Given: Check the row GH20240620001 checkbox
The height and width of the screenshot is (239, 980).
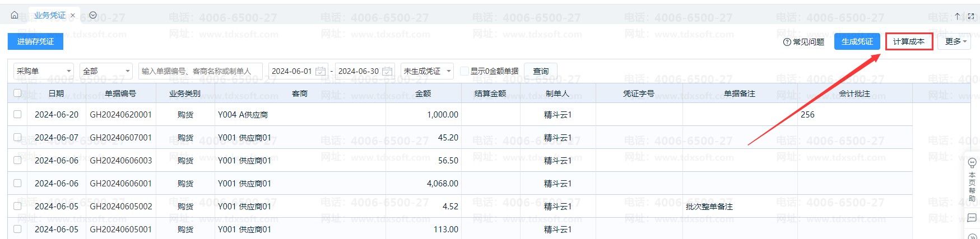Looking at the screenshot, I should [x=17, y=114].
